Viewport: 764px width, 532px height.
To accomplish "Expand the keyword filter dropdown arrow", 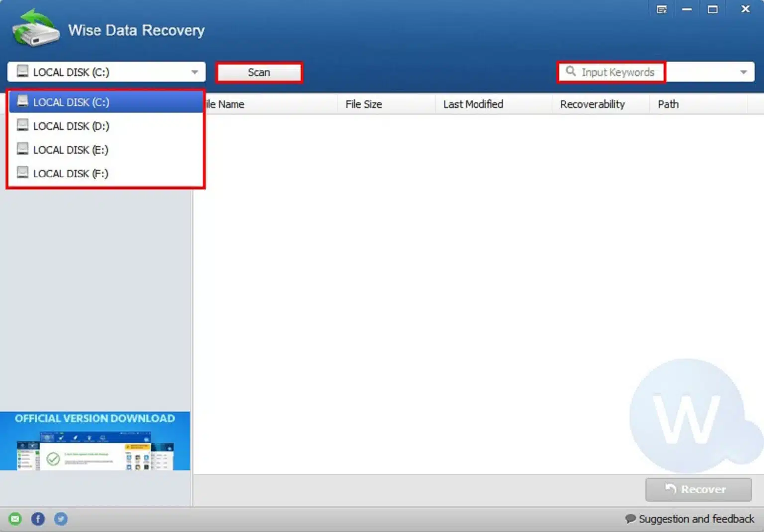I will 743,72.
